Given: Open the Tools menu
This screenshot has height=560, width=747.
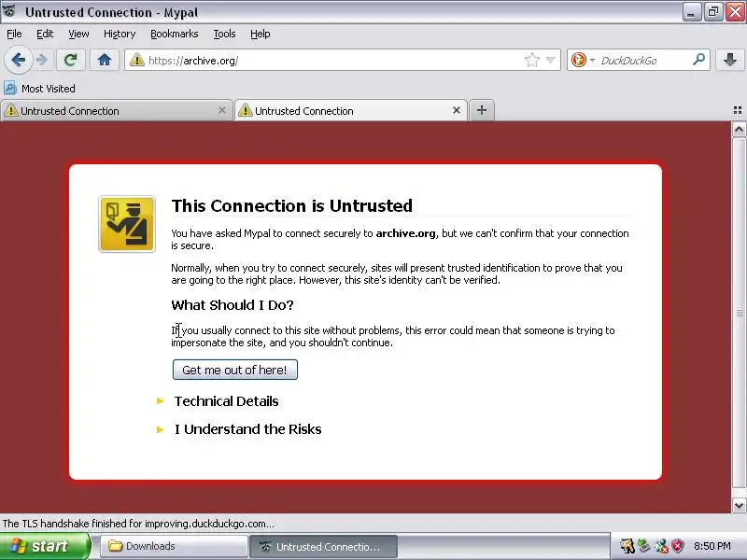Looking at the screenshot, I should point(224,34).
